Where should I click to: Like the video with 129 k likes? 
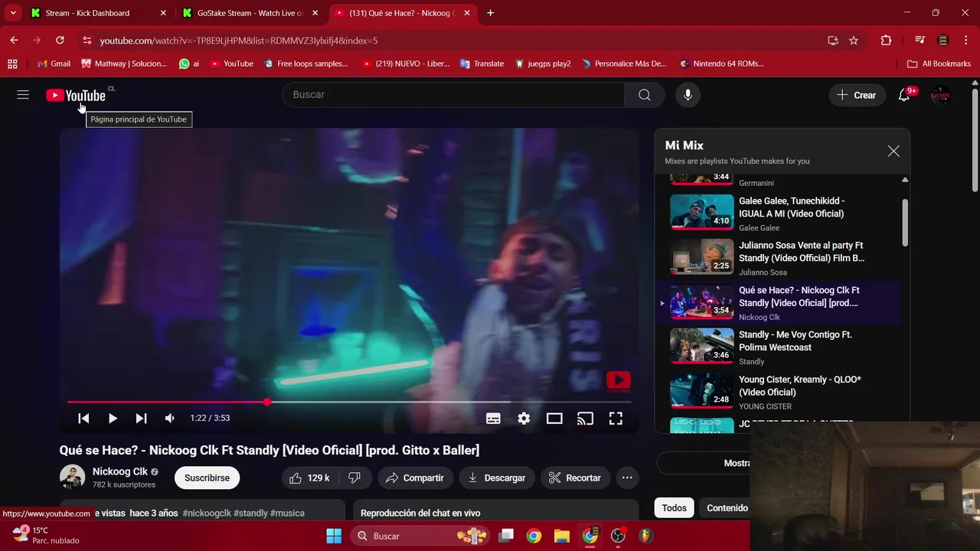309,478
